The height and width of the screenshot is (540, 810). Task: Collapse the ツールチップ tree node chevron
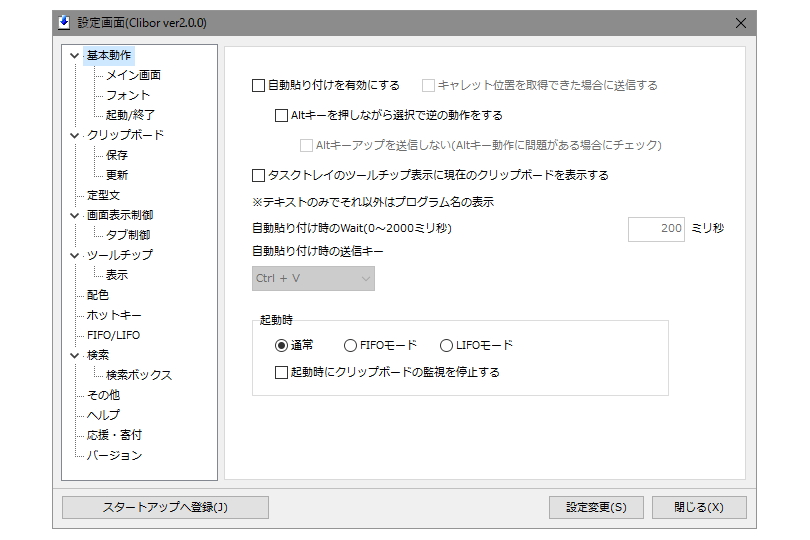[74, 255]
